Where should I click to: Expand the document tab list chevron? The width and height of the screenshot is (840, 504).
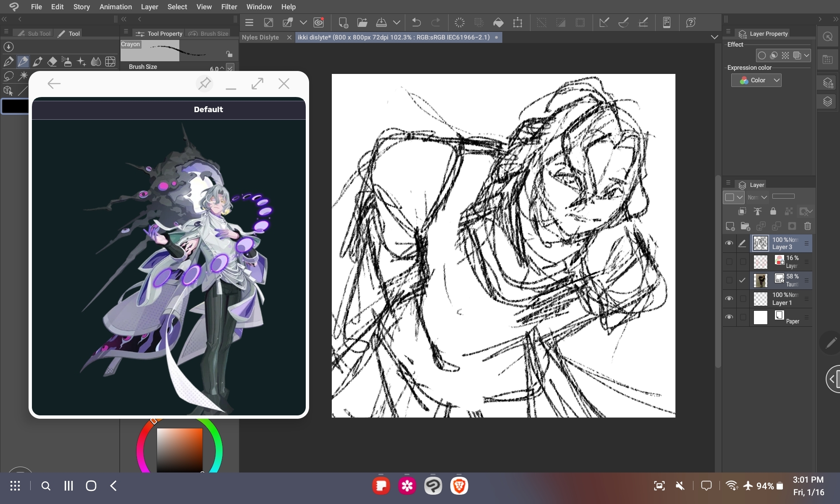[714, 37]
